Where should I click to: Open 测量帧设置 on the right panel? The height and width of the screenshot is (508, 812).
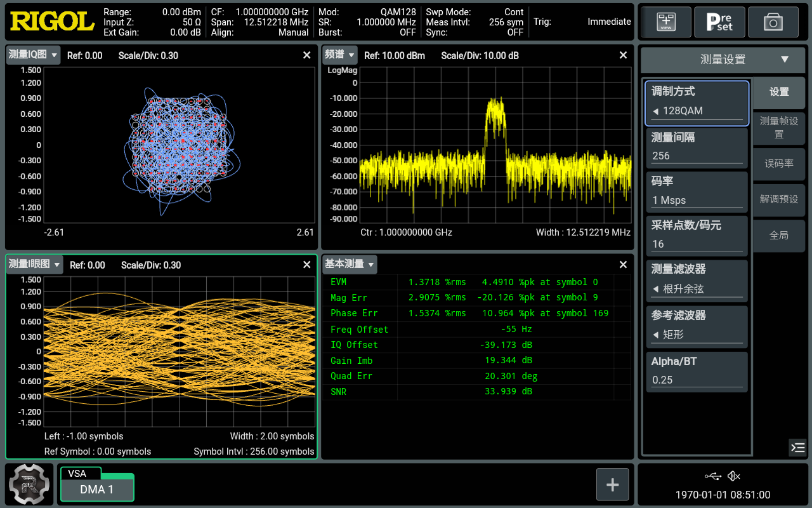778,128
